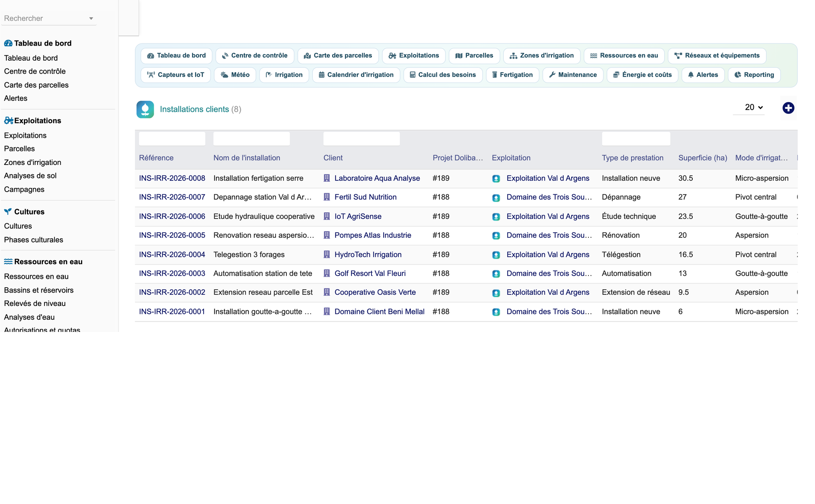The image size is (815, 504).
Task: Click the add new installation plus icon
Action: [788, 108]
